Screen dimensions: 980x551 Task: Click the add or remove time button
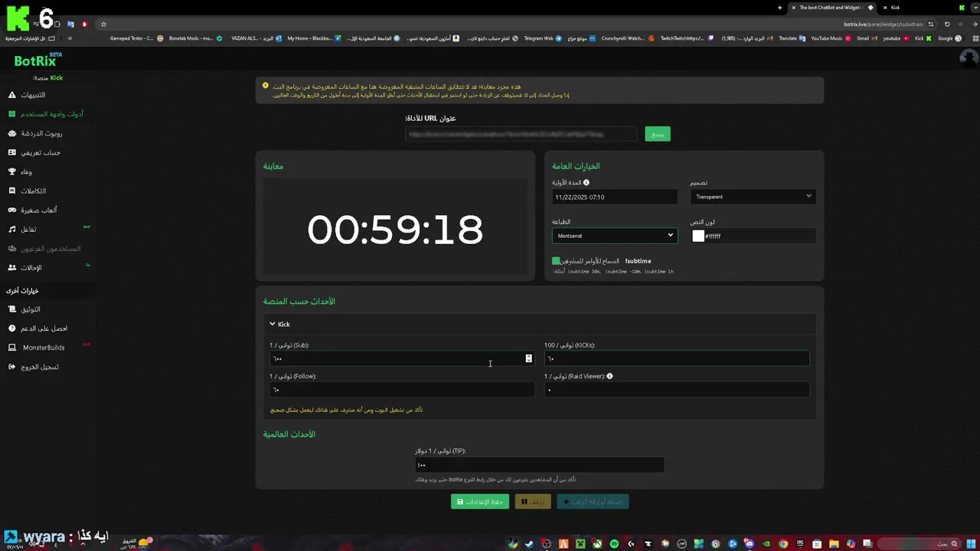(593, 502)
